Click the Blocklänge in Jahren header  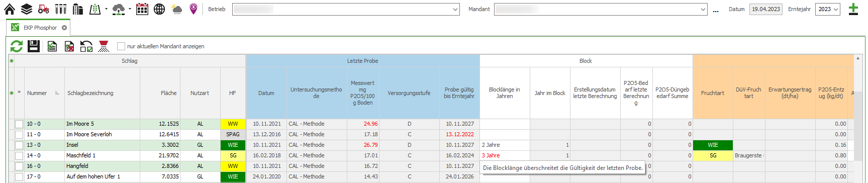(505, 93)
